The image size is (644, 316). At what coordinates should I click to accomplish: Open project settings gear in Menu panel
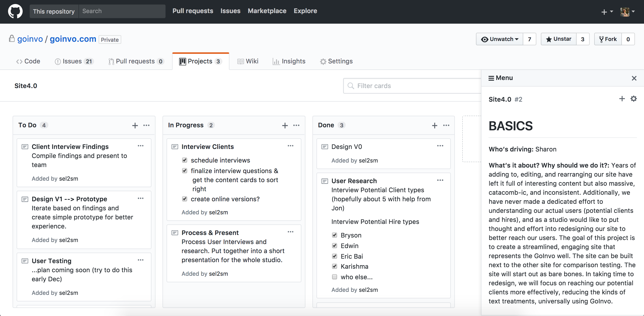tap(634, 99)
